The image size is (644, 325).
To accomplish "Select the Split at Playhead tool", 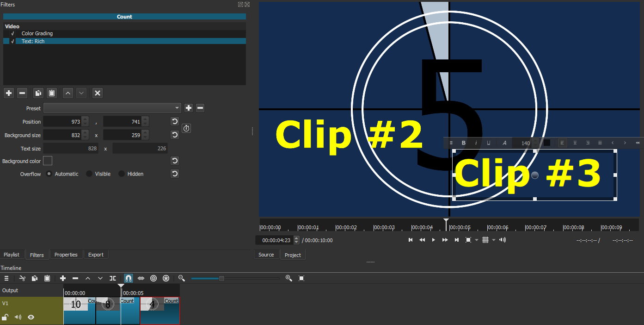I will pyautogui.click(x=113, y=278).
